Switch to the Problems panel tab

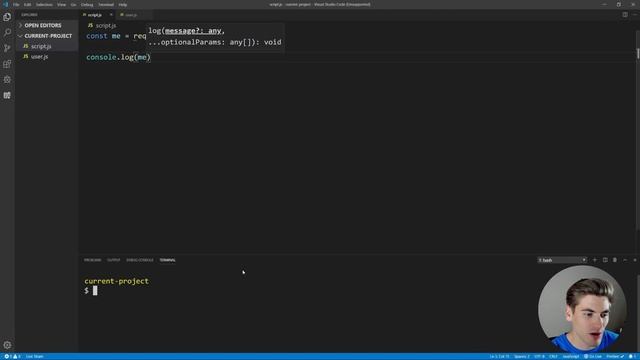point(93,260)
